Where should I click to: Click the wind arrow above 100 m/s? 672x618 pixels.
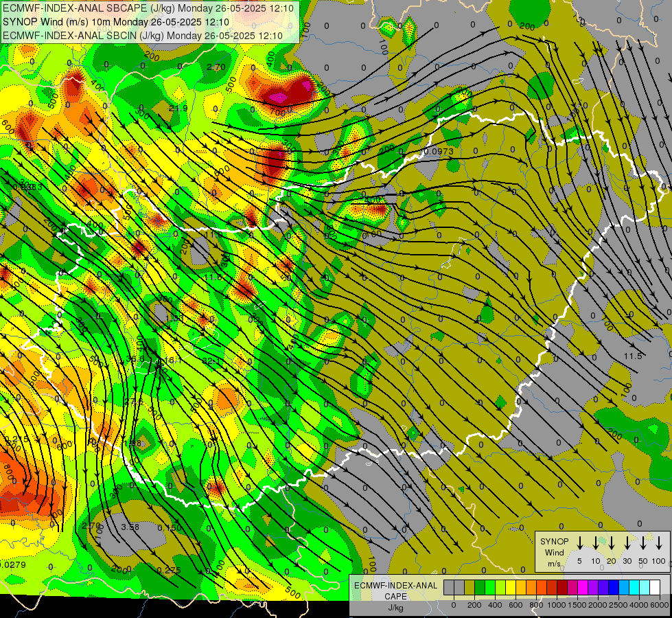pos(659,542)
